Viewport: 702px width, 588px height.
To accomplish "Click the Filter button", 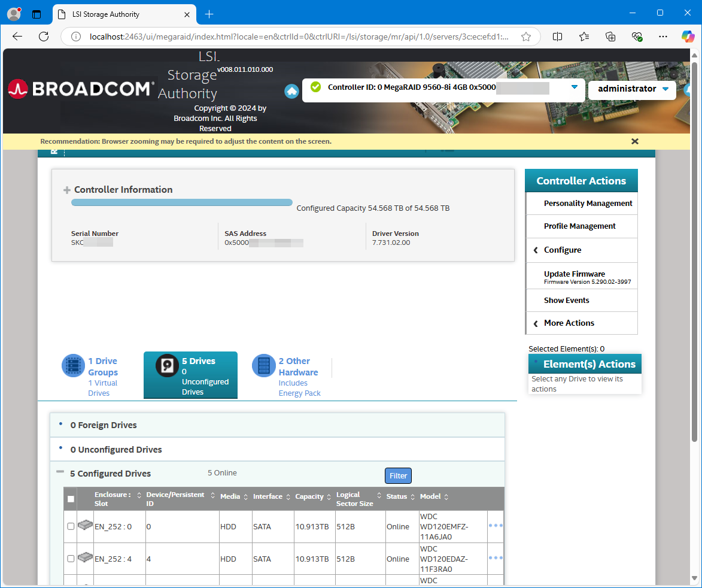I will click(398, 476).
